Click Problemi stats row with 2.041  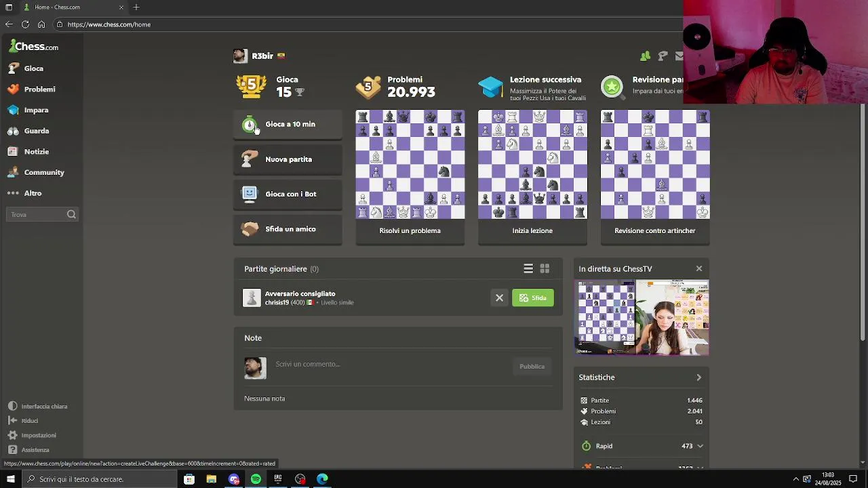(x=642, y=411)
